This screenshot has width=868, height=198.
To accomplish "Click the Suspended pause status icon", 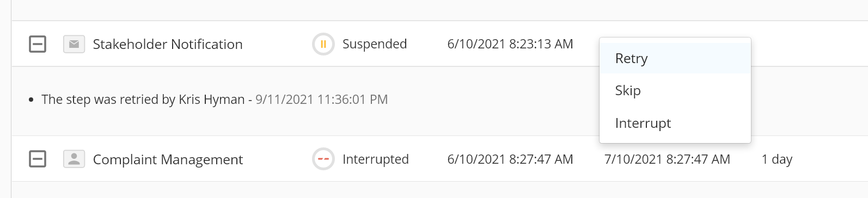I will [323, 44].
